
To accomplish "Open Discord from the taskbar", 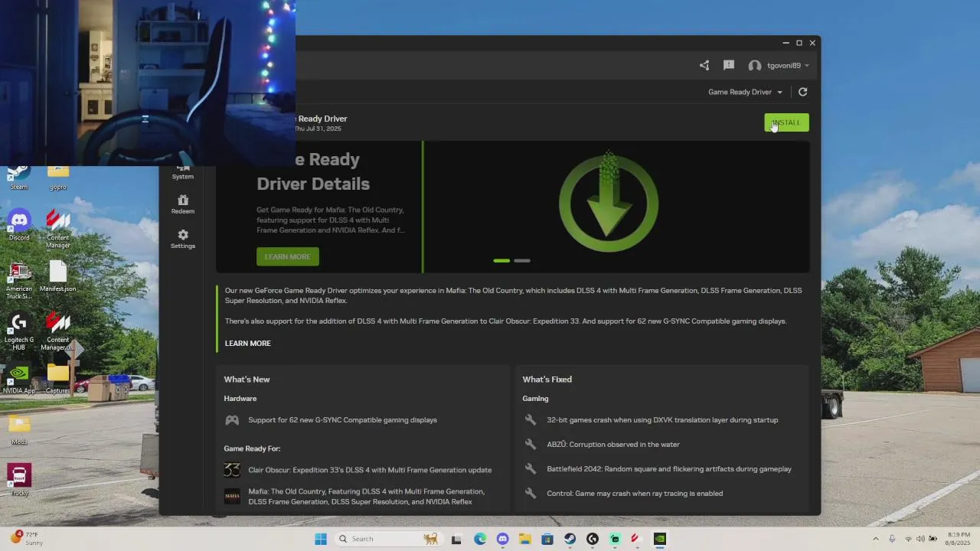I will (x=502, y=539).
